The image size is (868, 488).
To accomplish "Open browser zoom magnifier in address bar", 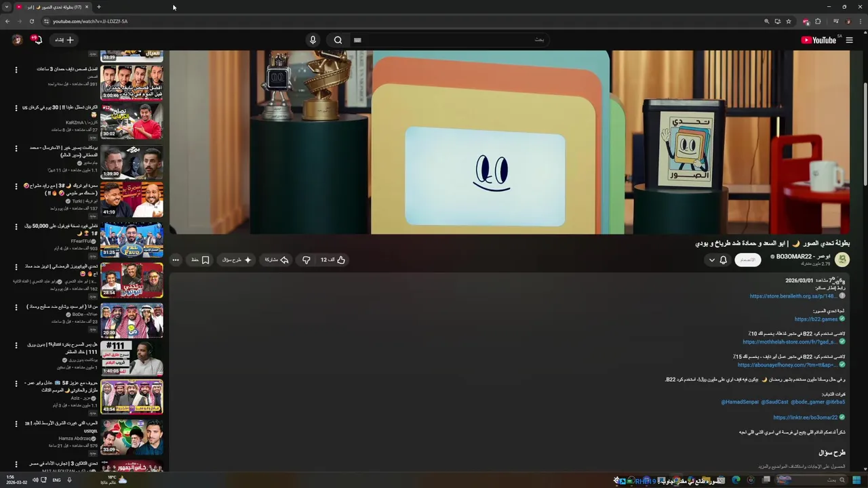I will 767,21.
